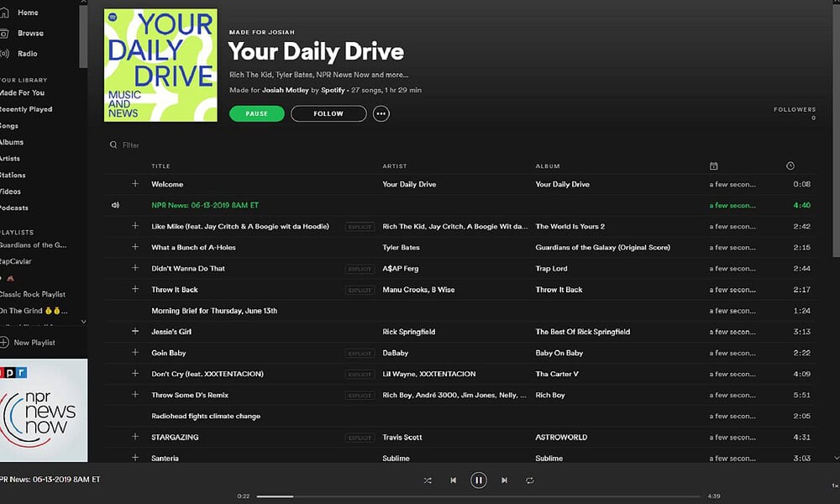
Task: Click the Filter magnifying glass icon
Action: (x=113, y=144)
